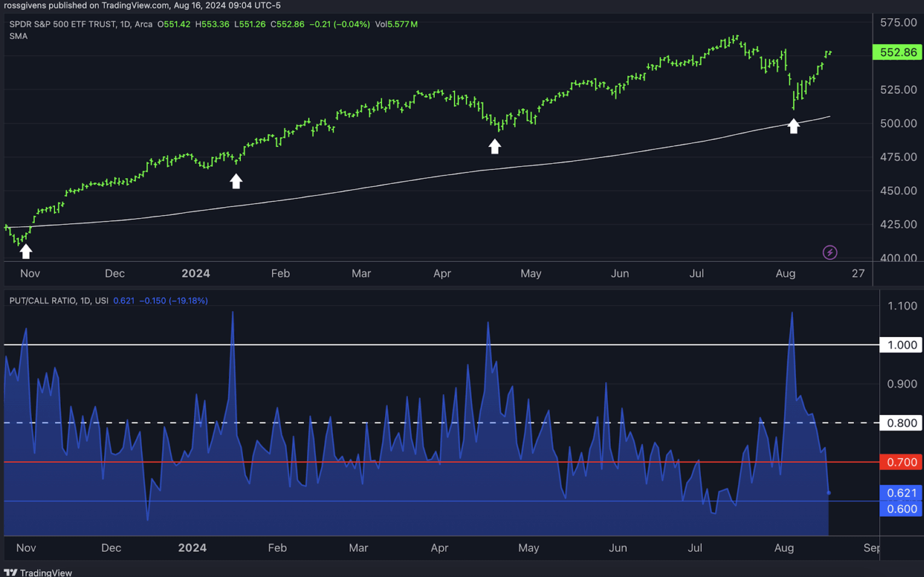924x577 pixels.
Task: Click the purple lightning bolt icon
Action: (829, 252)
